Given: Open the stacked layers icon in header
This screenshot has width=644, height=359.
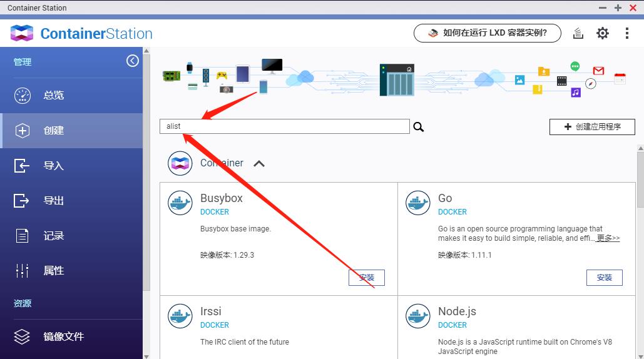Looking at the screenshot, I should pyautogui.click(x=578, y=33).
